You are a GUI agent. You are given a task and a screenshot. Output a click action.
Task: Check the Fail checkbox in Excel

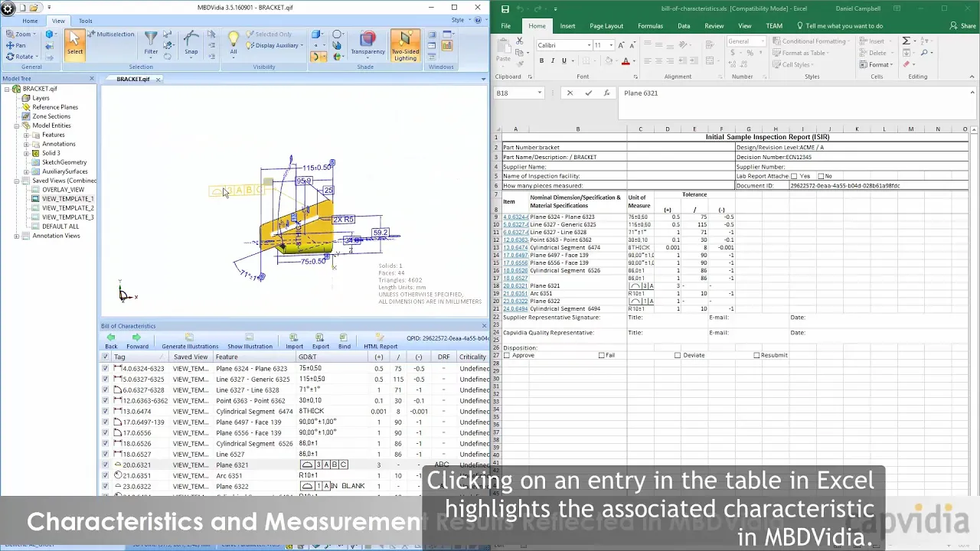point(602,355)
